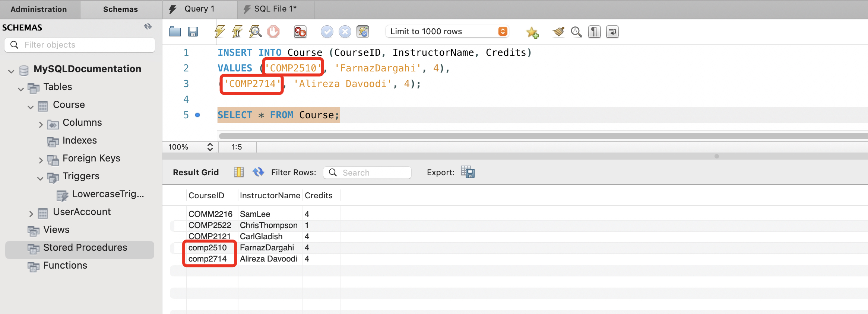Open a SQL script file
Viewport: 868px width, 314px height.
pyautogui.click(x=175, y=32)
